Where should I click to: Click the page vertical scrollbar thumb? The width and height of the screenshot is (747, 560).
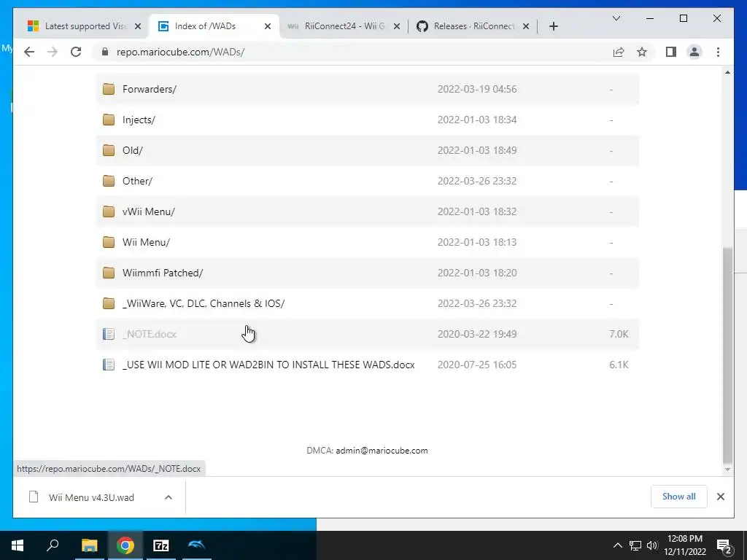(727, 354)
